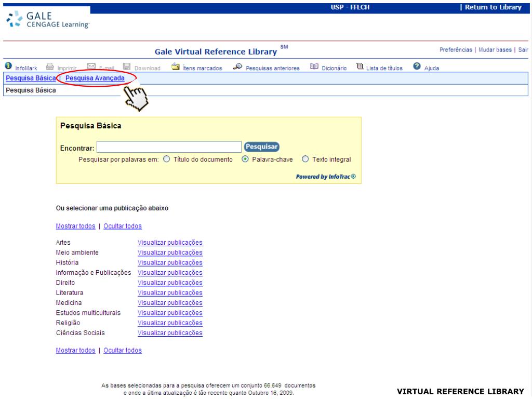Click the InfoMark info icon
Viewport: 532px width, 399px height.
click(x=8, y=66)
